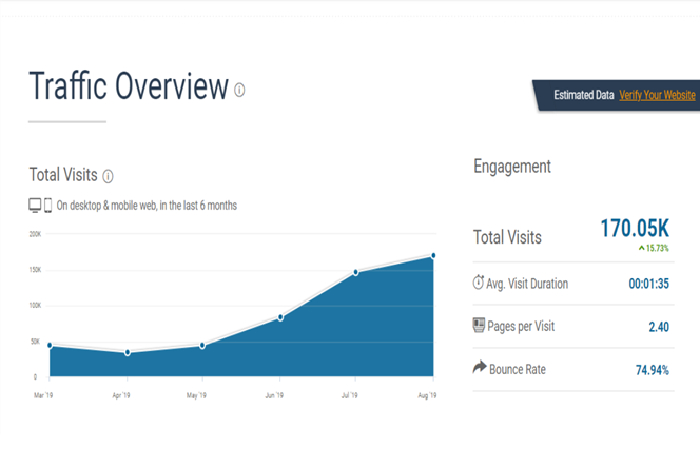This screenshot has height=450, width=700.
Task: Click the Aug '19 x-axis label
Action: tap(427, 395)
